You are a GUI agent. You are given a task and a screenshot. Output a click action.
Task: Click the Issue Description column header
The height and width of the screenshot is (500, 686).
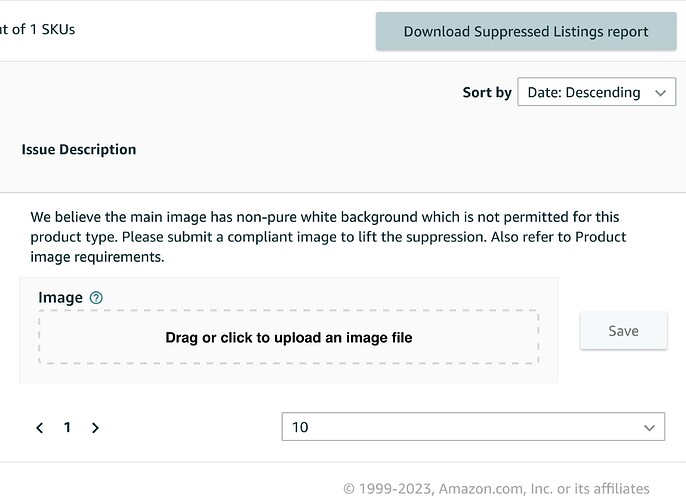pos(79,150)
